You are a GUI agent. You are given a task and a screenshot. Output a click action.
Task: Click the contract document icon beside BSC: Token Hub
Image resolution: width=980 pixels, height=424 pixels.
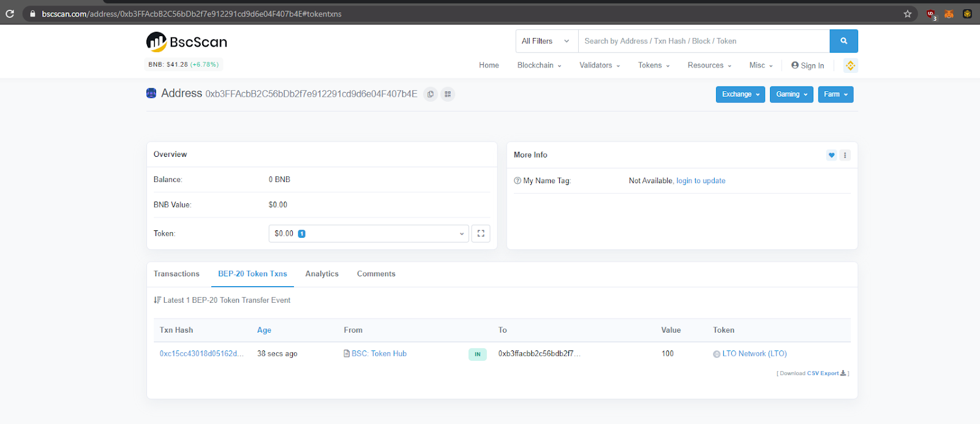347,354
